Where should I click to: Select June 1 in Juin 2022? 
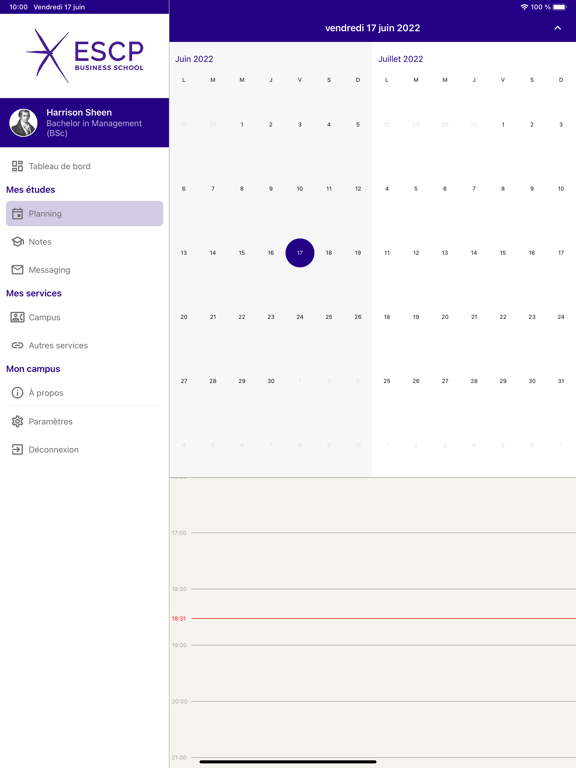coord(241,124)
